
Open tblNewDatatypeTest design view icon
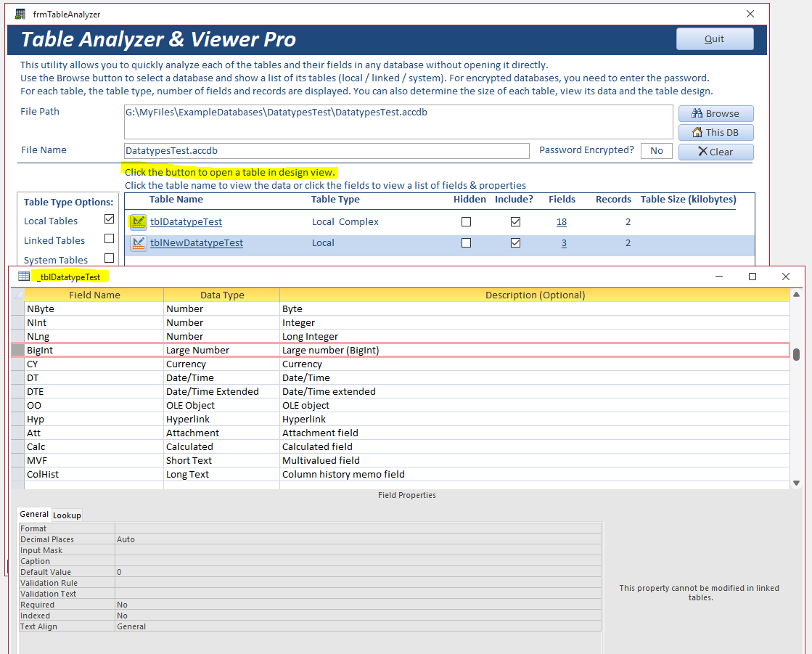pos(139,243)
